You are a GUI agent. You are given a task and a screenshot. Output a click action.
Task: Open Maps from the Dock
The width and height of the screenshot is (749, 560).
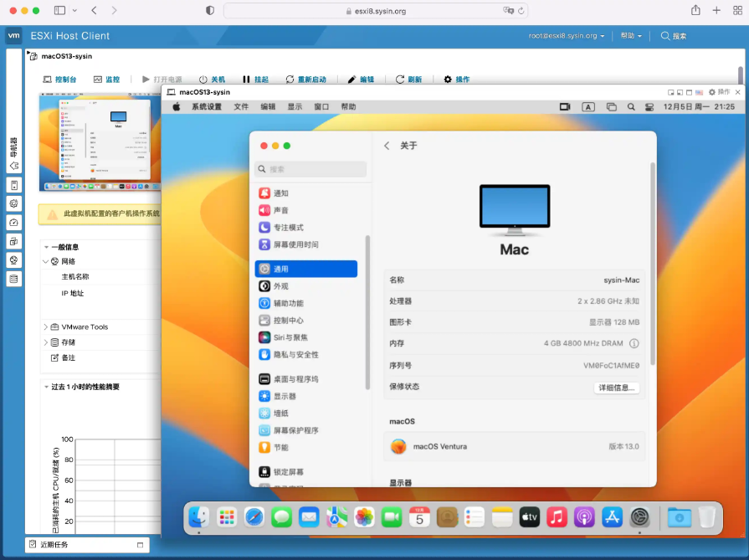(336, 517)
